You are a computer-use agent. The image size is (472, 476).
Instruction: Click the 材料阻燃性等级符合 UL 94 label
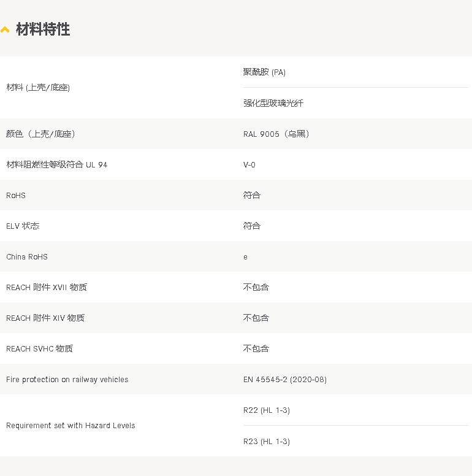tap(56, 164)
